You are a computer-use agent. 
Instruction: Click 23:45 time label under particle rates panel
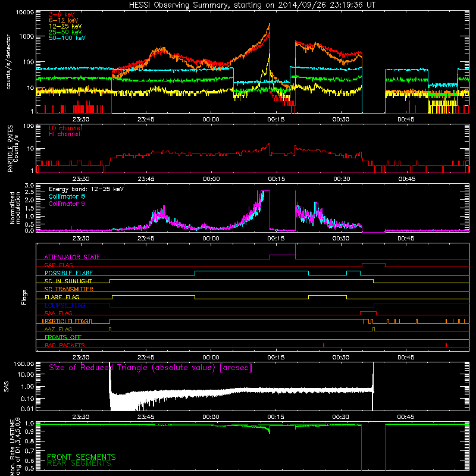point(146,179)
